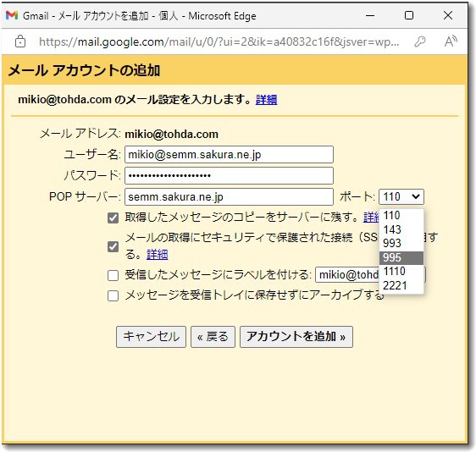Maximize the Microsoft Edge window
476x452 pixels.
(409, 15)
